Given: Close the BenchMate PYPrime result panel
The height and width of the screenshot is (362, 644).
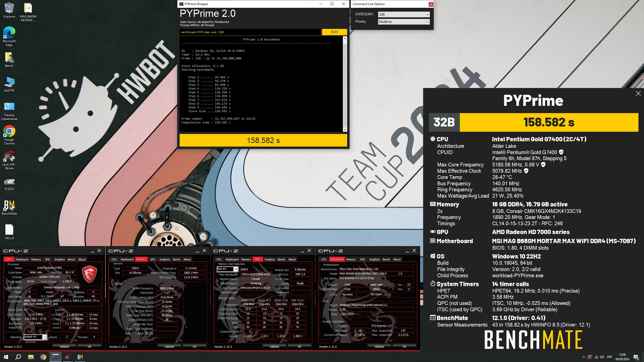Looking at the screenshot, I should pyautogui.click(x=638, y=94).
